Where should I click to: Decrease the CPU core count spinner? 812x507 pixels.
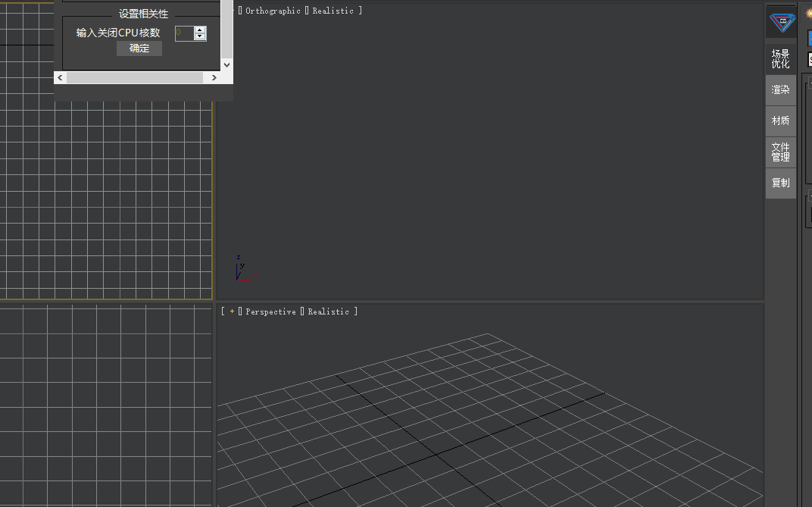[200, 36]
